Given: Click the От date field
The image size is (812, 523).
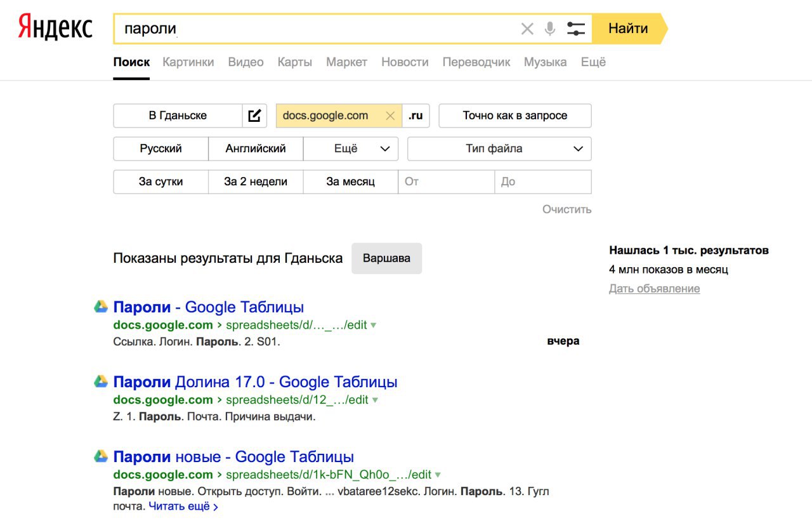Looking at the screenshot, I should pyautogui.click(x=447, y=182).
